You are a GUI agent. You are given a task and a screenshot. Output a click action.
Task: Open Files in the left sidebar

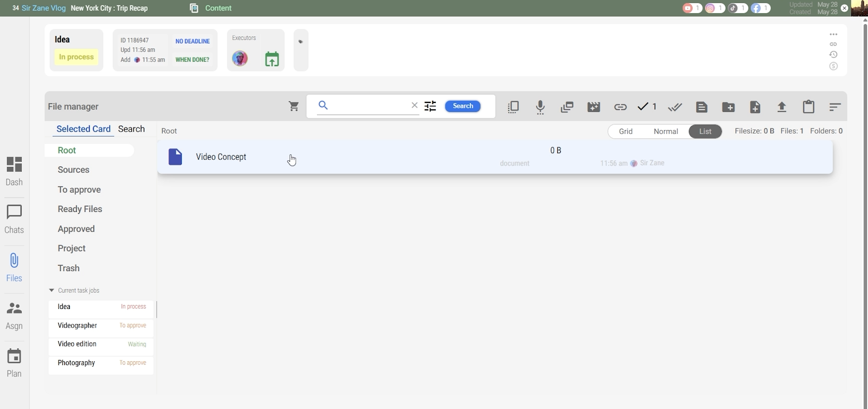[14, 268]
